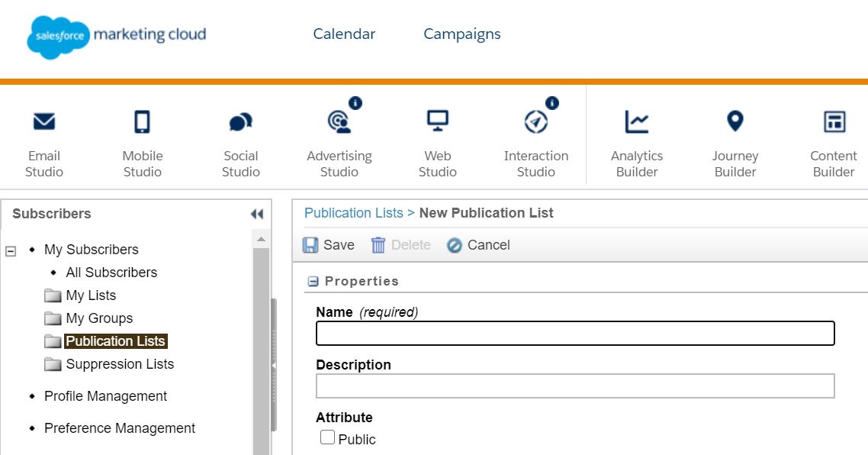This screenshot has width=868, height=455.
Task: Click the Delete button label
Action: [411, 245]
